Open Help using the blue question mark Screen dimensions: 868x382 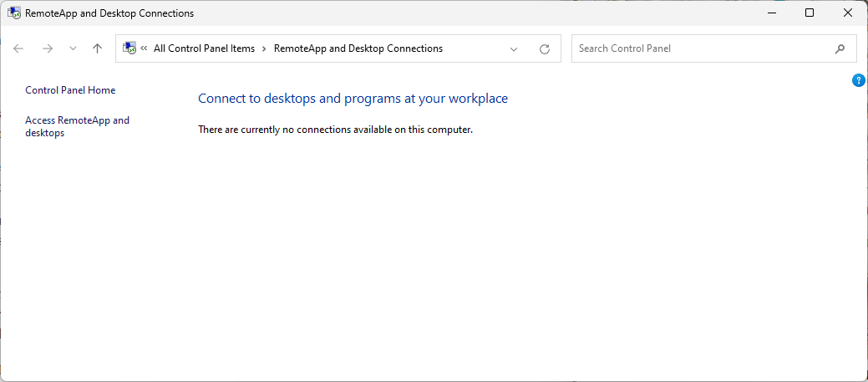point(858,80)
